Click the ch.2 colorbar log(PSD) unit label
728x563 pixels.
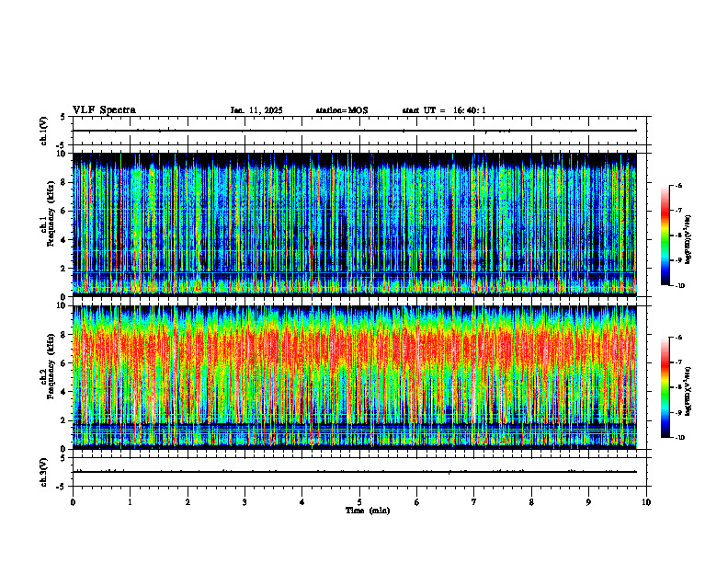pyautogui.click(x=688, y=391)
